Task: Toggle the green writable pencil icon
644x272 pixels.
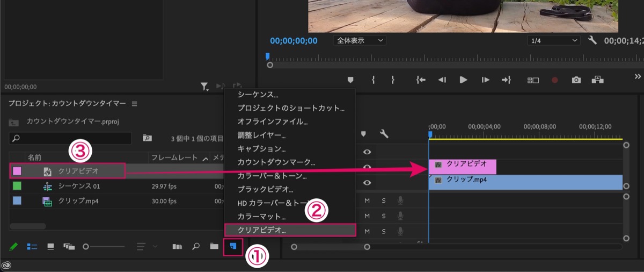Action: click(x=13, y=247)
